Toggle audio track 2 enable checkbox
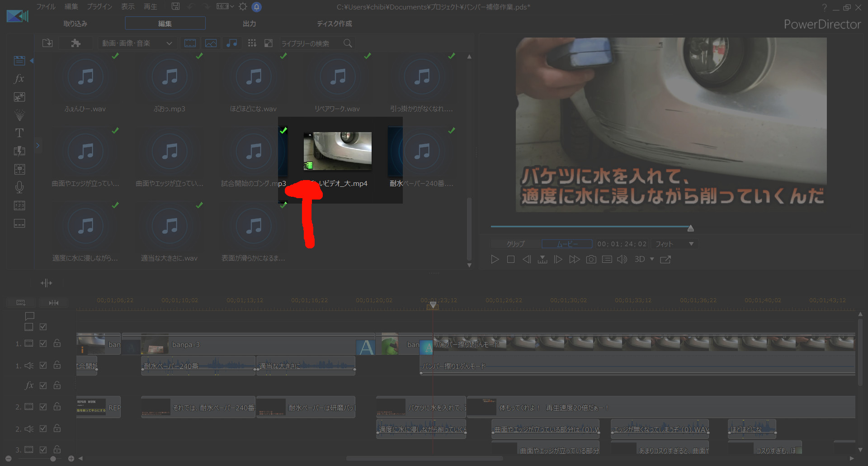 tap(43, 428)
